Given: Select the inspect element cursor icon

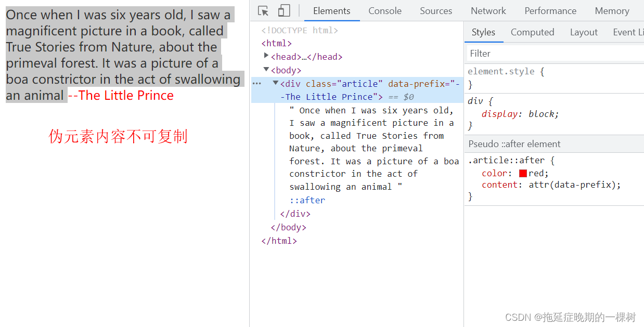Looking at the screenshot, I should point(263,10).
